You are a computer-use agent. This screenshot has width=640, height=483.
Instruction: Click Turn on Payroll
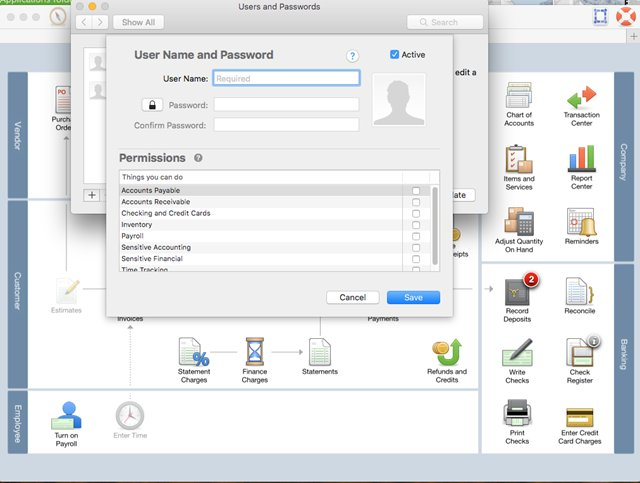click(x=66, y=424)
